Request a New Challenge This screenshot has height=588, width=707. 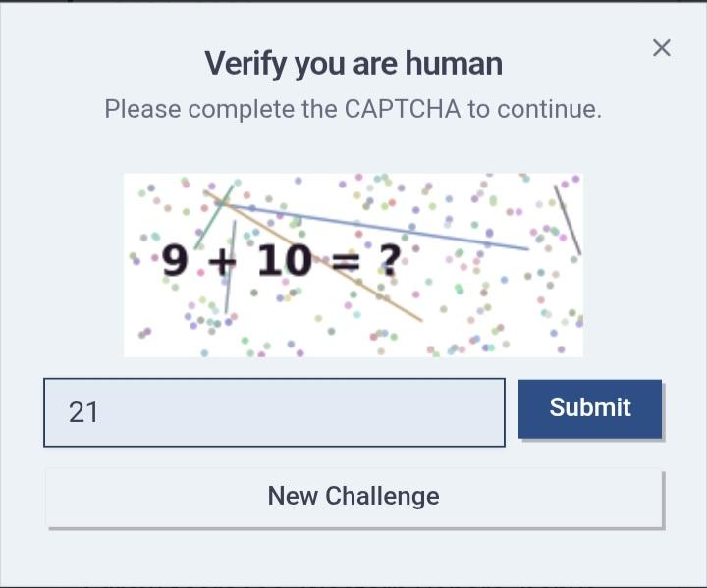[x=353, y=497]
